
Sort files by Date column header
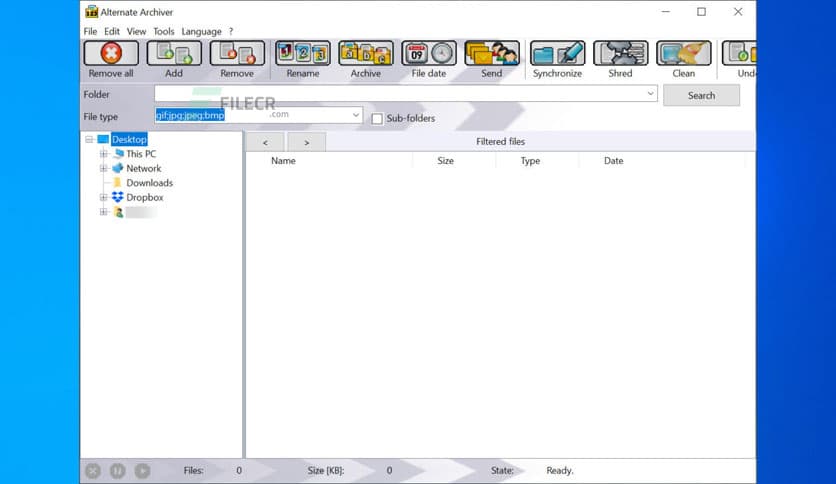click(x=613, y=160)
